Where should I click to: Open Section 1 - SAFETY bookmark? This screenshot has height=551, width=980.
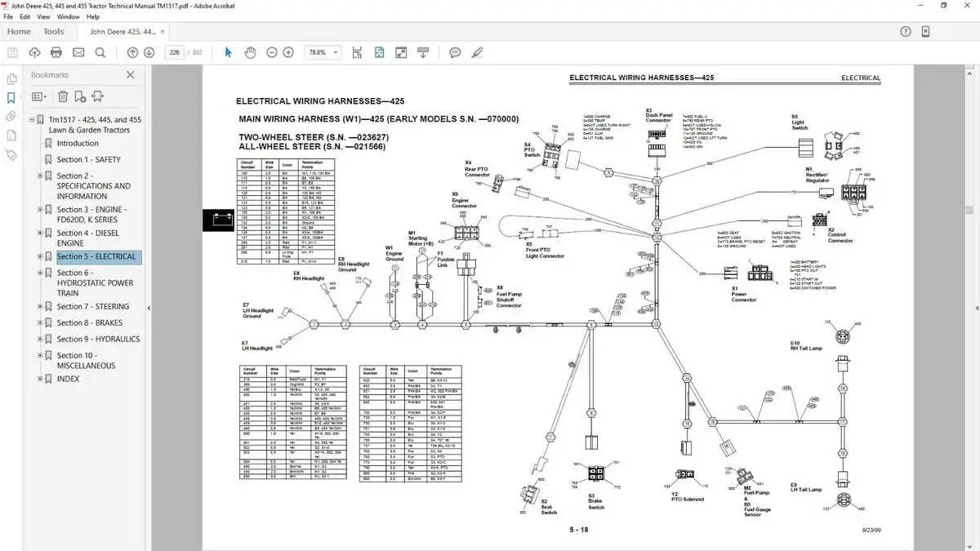click(x=88, y=160)
